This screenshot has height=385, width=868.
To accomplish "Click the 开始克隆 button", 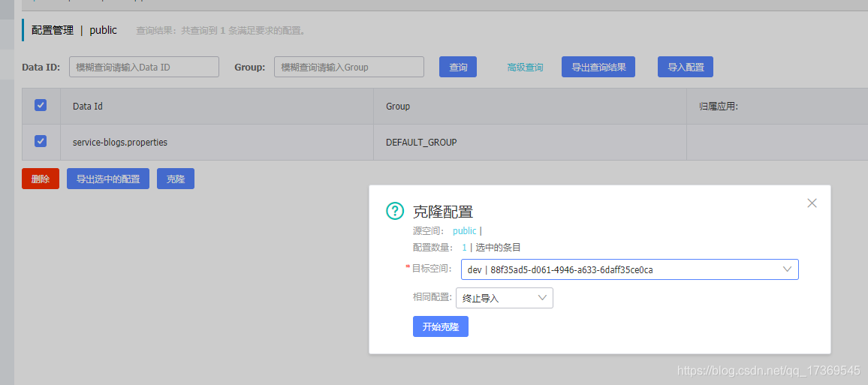I will 441,326.
